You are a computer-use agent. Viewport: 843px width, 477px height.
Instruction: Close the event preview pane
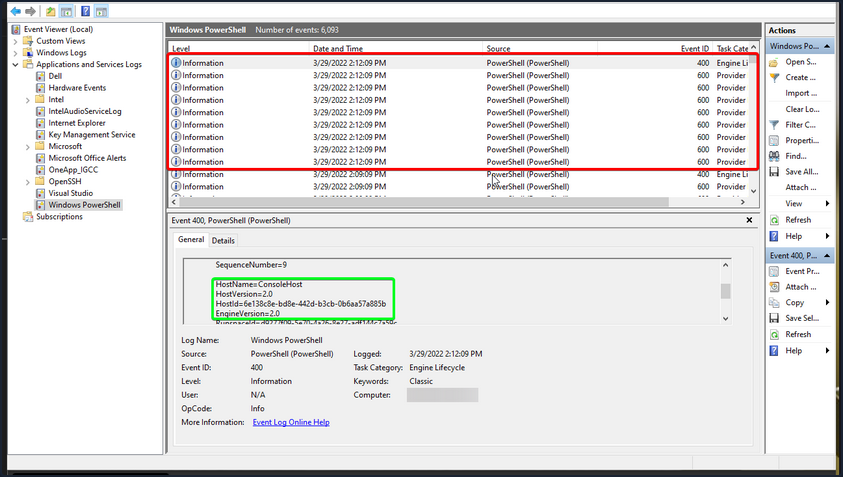tap(749, 220)
